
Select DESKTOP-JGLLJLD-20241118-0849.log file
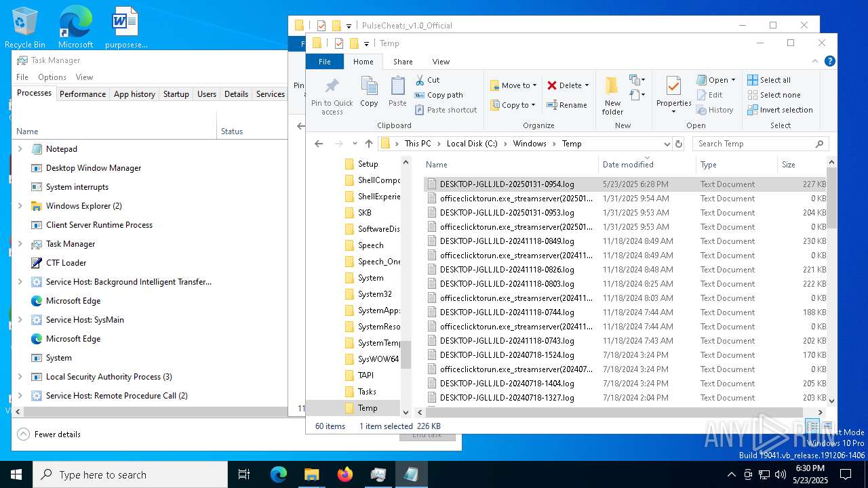(x=507, y=241)
